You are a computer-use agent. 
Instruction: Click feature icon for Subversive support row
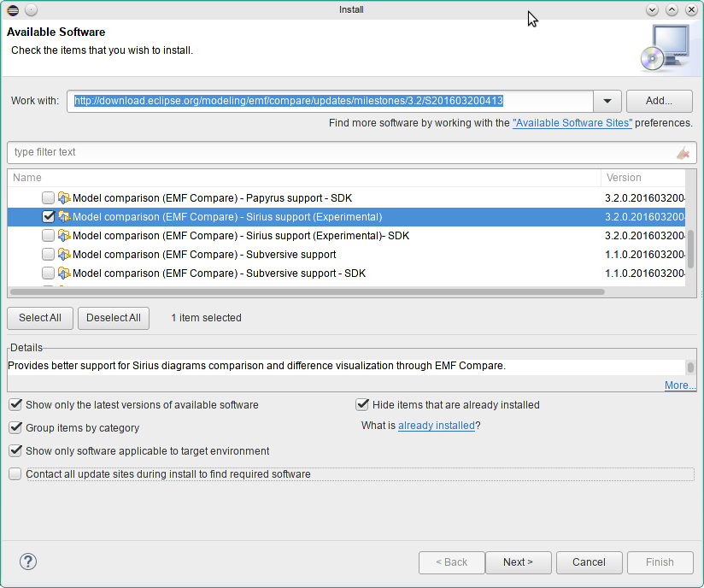pos(64,255)
